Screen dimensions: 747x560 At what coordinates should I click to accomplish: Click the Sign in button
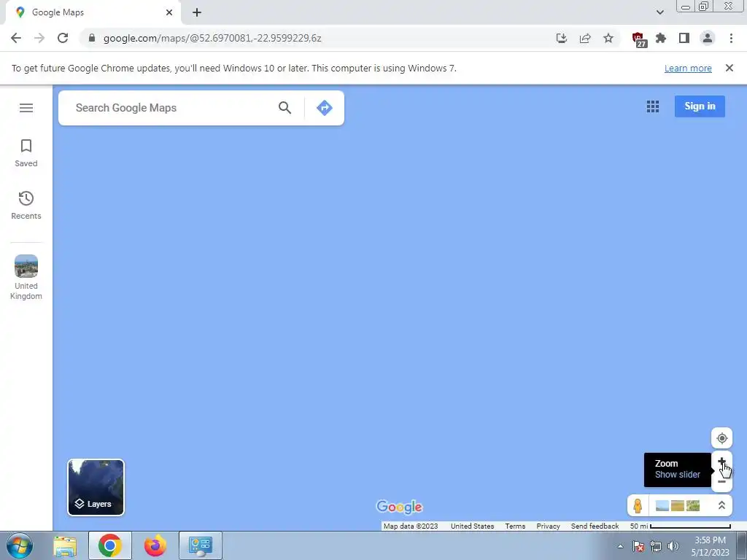click(700, 106)
